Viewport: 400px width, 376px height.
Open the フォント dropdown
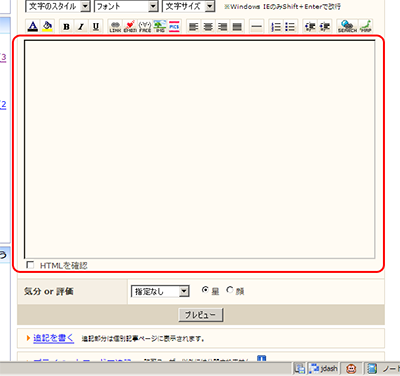pos(126,6)
